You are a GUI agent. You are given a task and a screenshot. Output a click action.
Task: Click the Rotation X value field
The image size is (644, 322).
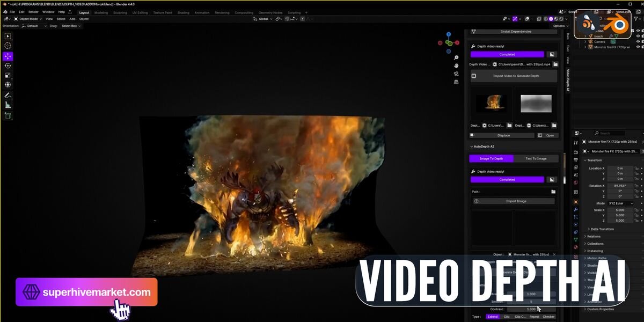tap(620, 186)
